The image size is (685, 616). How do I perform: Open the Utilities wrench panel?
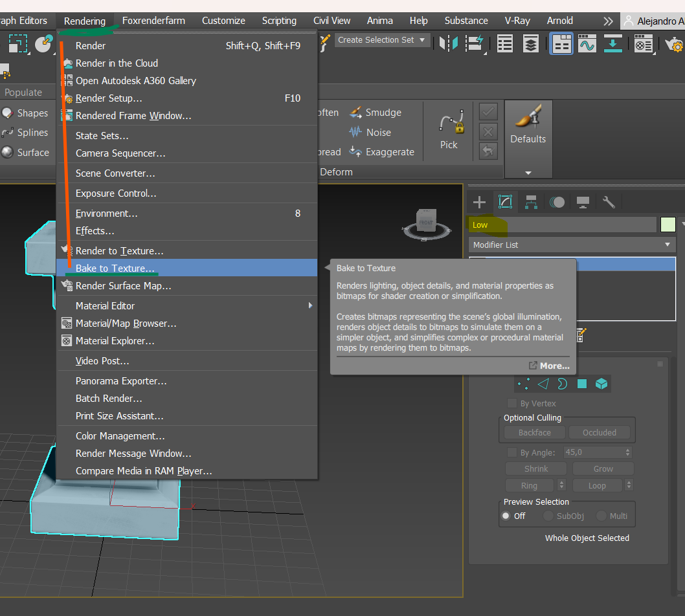tap(609, 203)
